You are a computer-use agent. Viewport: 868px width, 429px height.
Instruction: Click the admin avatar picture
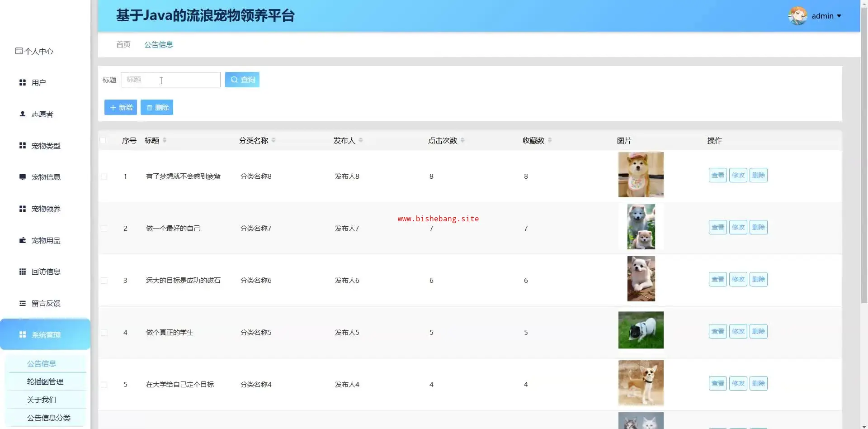[797, 16]
